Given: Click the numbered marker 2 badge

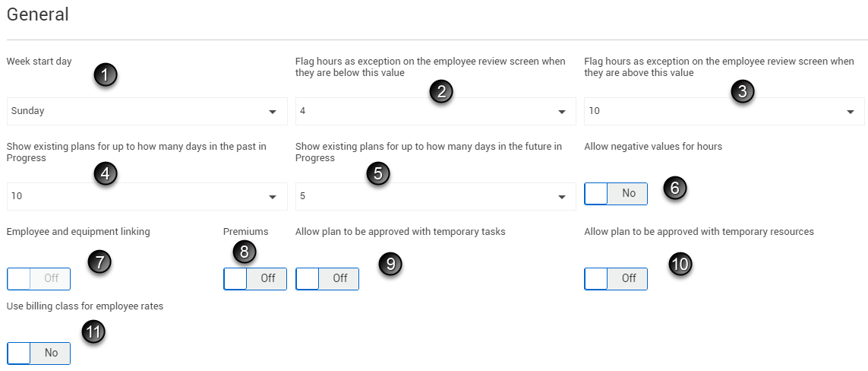Looking at the screenshot, I should point(440,92).
